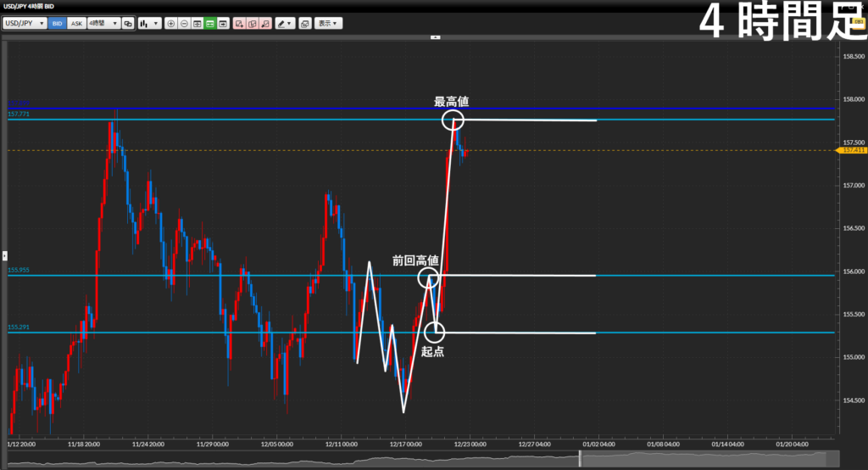Click the third pink chart icon
The image size is (868, 470).
pos(265,24)
